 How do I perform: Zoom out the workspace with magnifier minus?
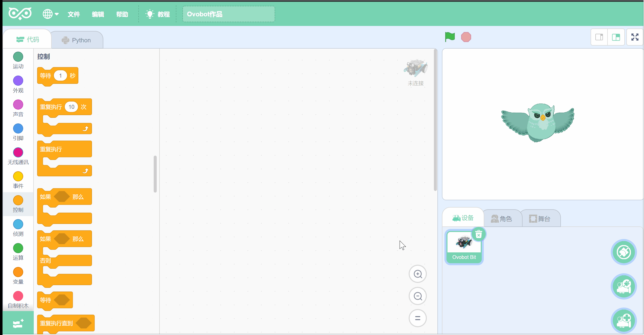click(417, 296)
